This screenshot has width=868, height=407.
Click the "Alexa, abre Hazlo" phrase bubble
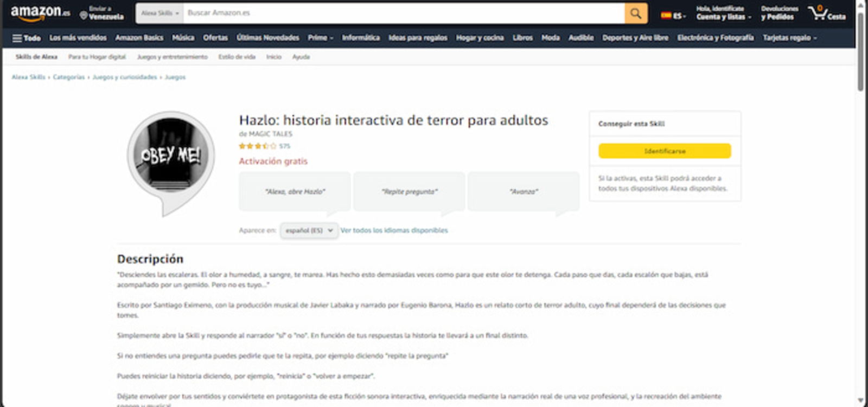point(295,191)
